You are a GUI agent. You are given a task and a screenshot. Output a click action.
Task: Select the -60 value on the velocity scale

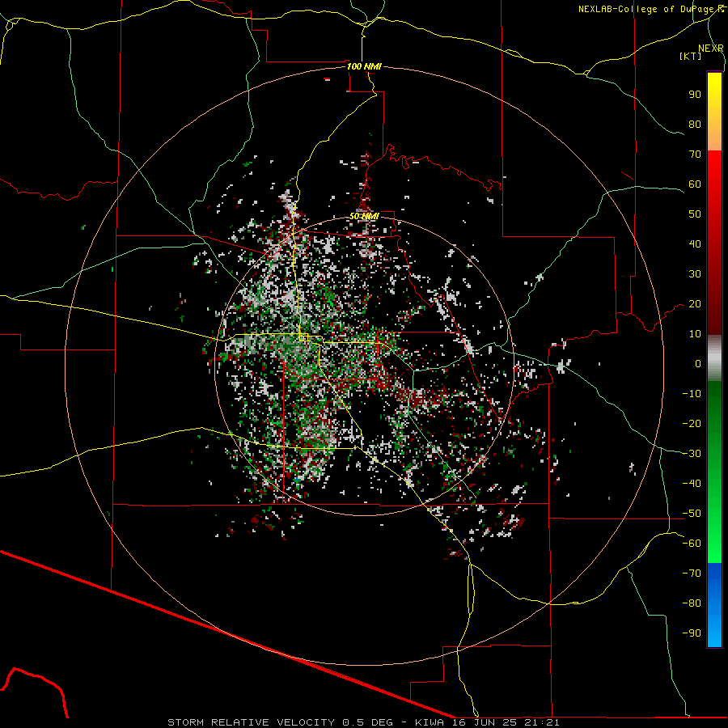point(692,544)
